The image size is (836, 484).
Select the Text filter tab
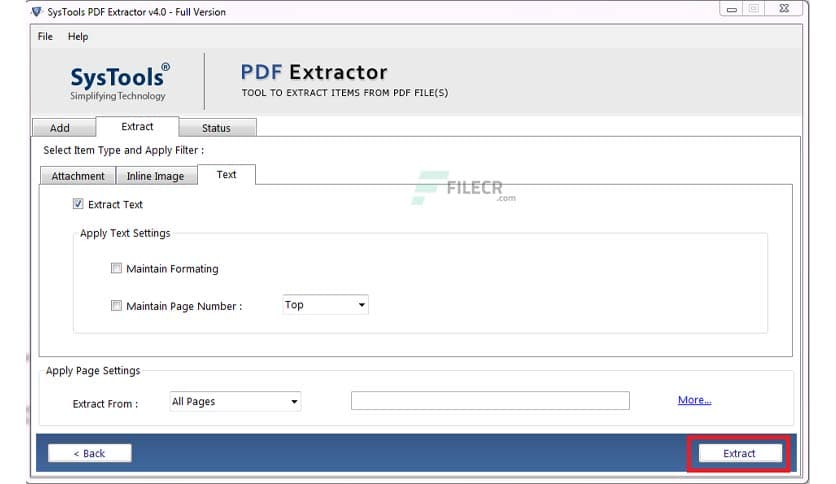227,174
